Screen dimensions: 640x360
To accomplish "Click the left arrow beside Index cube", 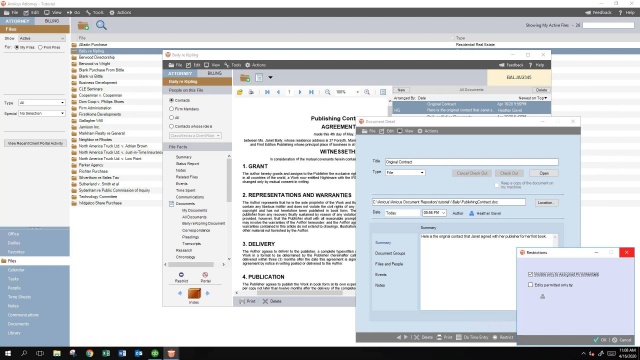I will [x=180, y=293].
